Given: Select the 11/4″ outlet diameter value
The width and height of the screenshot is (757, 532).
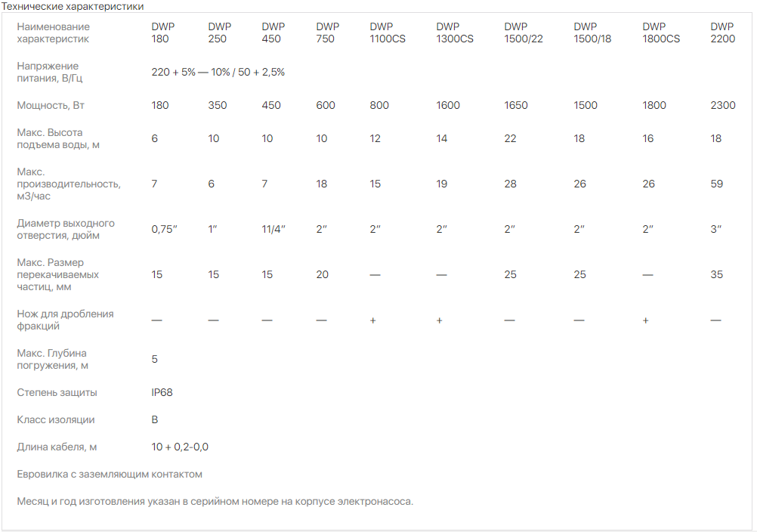Looking at the screenshot, I should [x=273, y=229].
